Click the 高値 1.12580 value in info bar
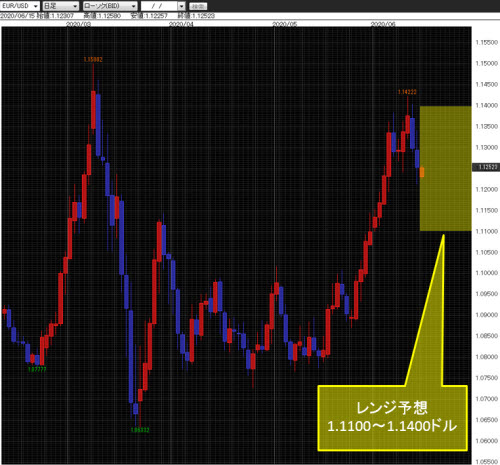Screen dimensions: 500x465 pyautogui.click(x=102, y=16)
